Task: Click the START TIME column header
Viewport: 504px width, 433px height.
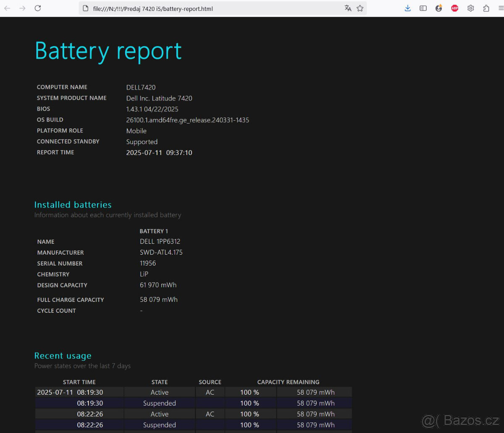Action: [79, 382]
